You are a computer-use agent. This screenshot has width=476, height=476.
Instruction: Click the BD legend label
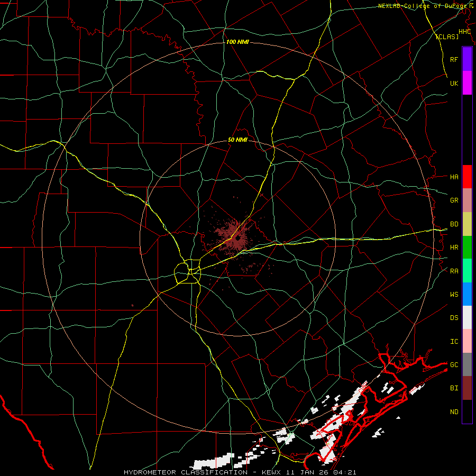click(x=454, y=224)
